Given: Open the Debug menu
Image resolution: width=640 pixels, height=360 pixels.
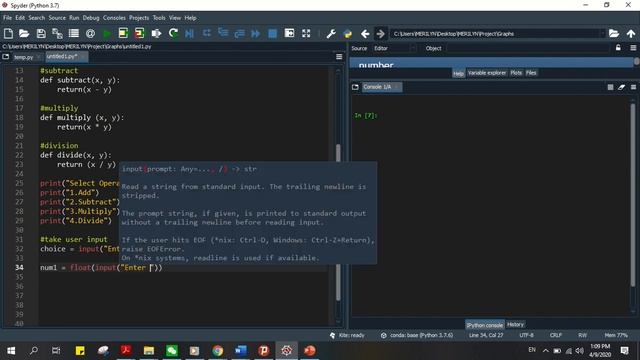Looking at the screenshot, I should click(91, 18).
